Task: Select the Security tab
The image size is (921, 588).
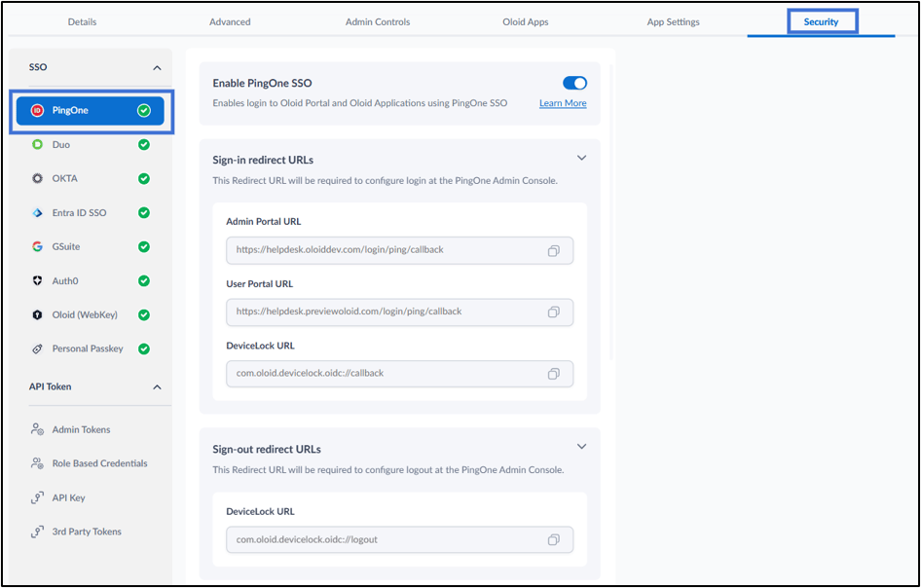Action: click(821, 22)
